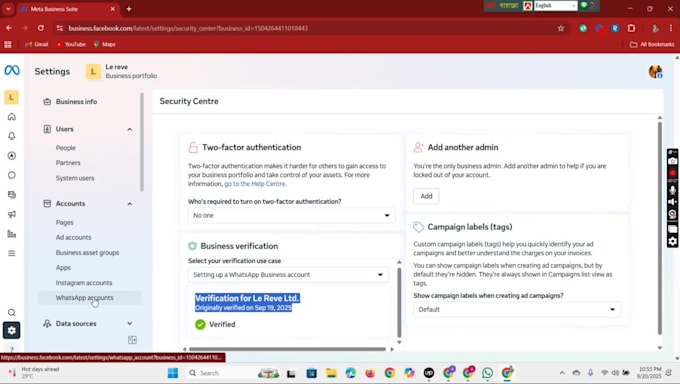Expand Data sources section chevron
The height and width of the screenshot is (384, 680).
130,324
